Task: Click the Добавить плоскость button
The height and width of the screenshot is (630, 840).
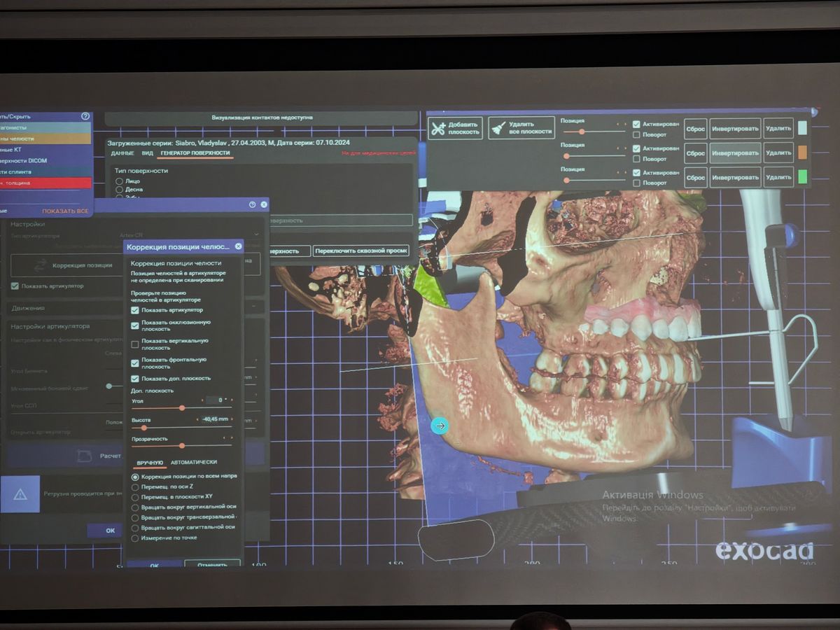Action: (x=456, y=128)
